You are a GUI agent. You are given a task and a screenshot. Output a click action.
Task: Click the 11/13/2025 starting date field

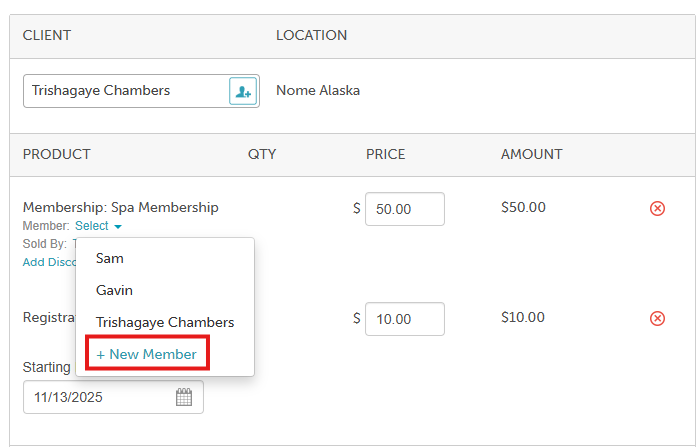pyautogui.click(x=100, y=397)
